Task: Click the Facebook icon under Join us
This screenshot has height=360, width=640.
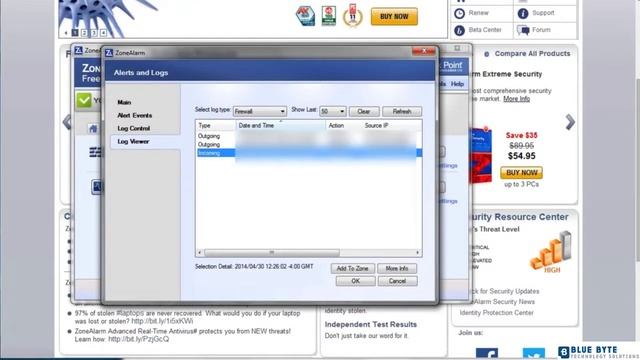Action: (487, 353)
